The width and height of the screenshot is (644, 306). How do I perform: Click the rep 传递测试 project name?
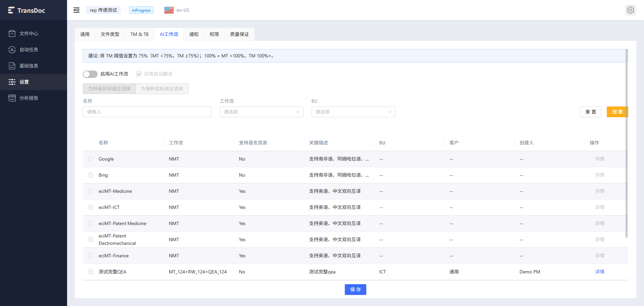coord(103,10)
